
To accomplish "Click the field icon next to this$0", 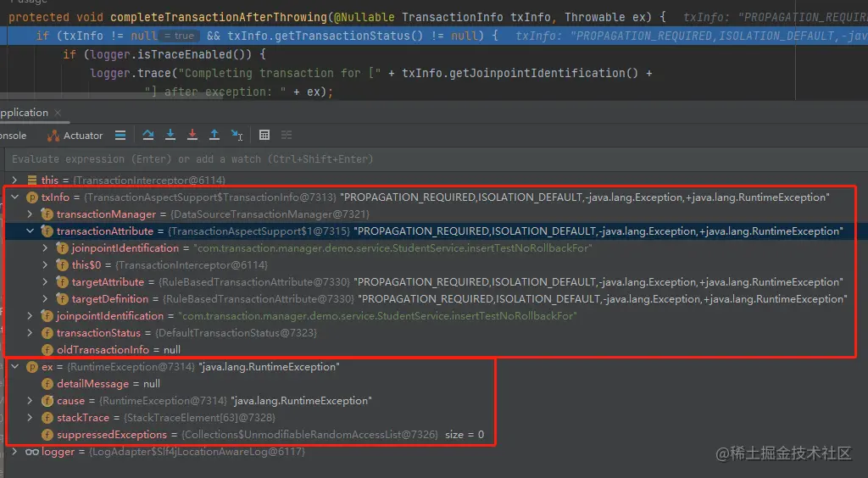I will click(63, 265).
